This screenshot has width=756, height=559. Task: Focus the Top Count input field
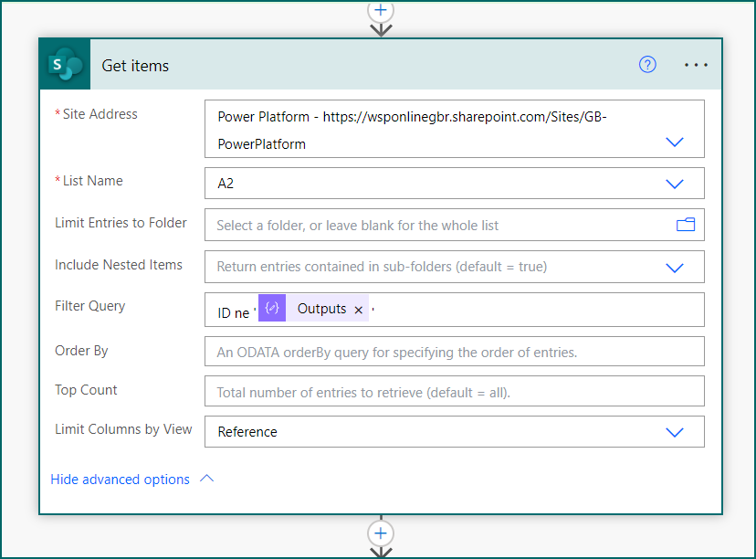454,393
